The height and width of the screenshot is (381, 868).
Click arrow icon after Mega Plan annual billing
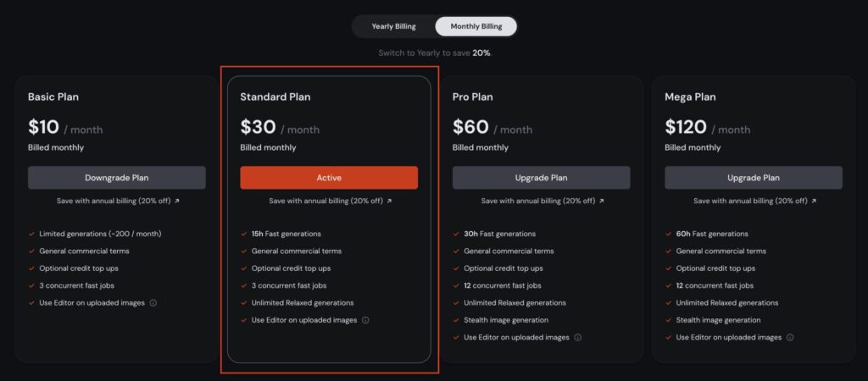(x=814, y=201)
